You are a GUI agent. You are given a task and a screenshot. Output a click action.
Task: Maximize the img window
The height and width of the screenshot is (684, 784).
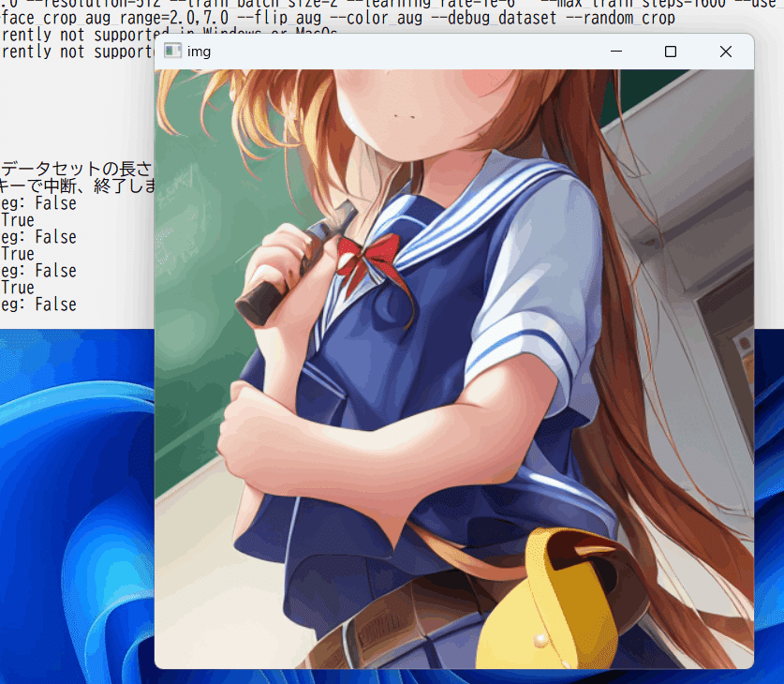pyautogui.click(x=671, y=52)
